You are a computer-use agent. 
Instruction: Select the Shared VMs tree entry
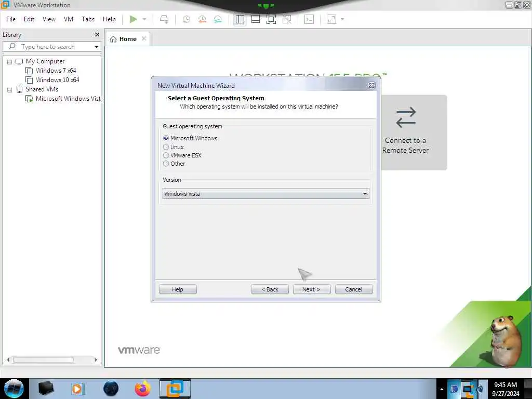coord(42,89)
